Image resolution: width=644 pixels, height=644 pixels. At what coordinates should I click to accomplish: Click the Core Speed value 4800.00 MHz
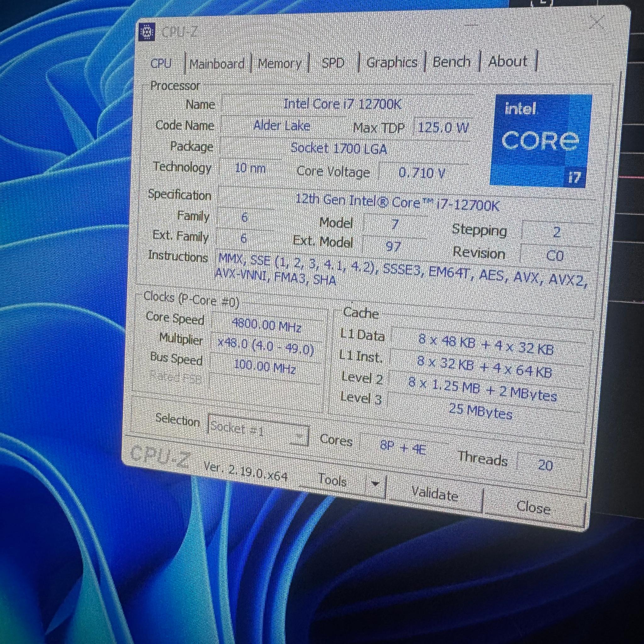pos(267,325)
